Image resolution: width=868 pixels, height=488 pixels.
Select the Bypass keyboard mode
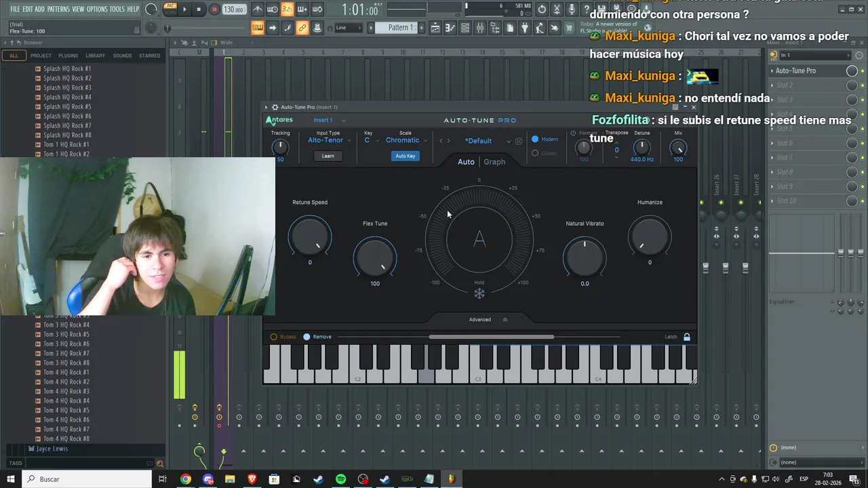point(283,337)
